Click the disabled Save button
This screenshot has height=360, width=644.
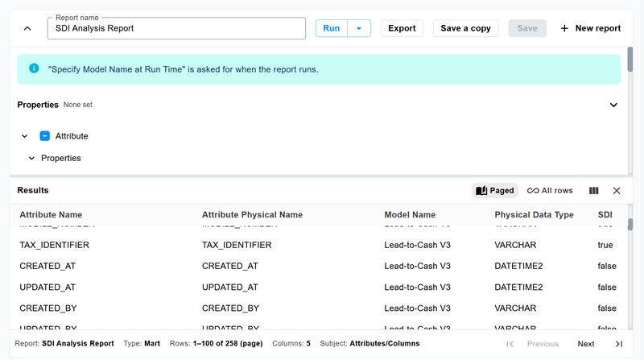(x=527, y=28)
